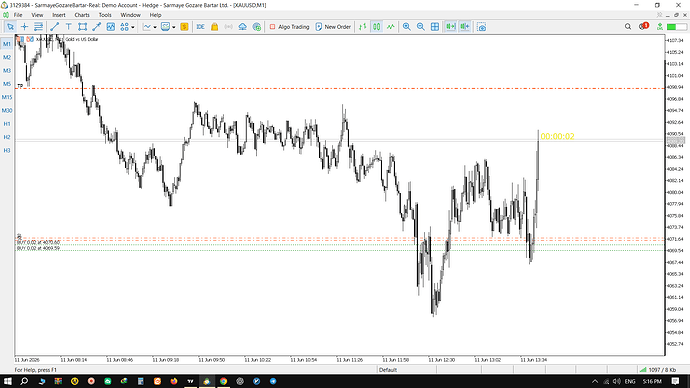Switch to M2 timeframe
The width and height of the screenshot is (690, 388).
click(x=7, y=57)
